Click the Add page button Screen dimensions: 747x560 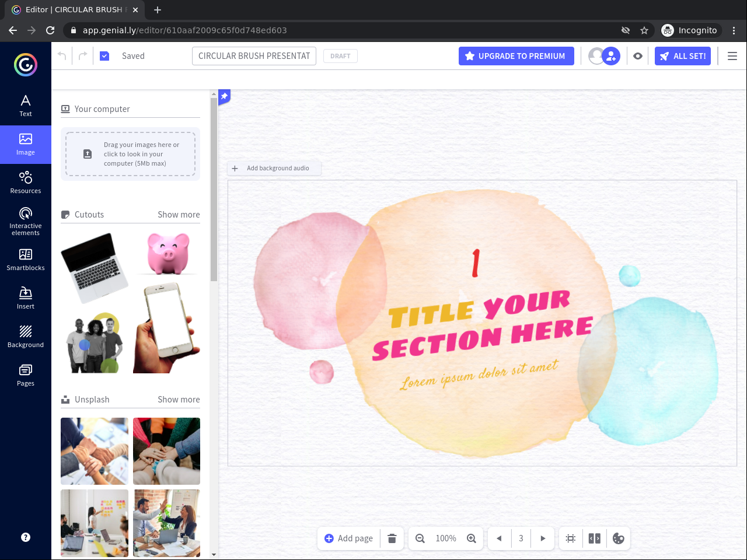coord(349,538)
